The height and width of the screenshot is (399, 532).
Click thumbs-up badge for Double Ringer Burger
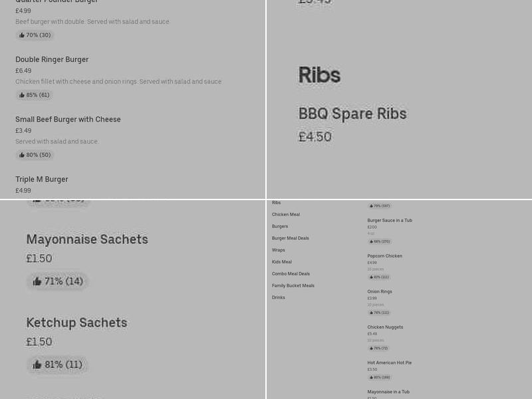pos(35,94)
